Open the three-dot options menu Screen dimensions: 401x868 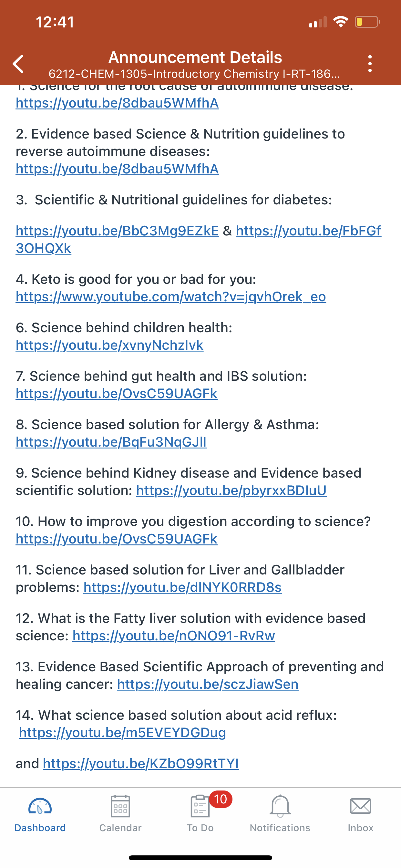pyautogui.click(x=370, y=64)
